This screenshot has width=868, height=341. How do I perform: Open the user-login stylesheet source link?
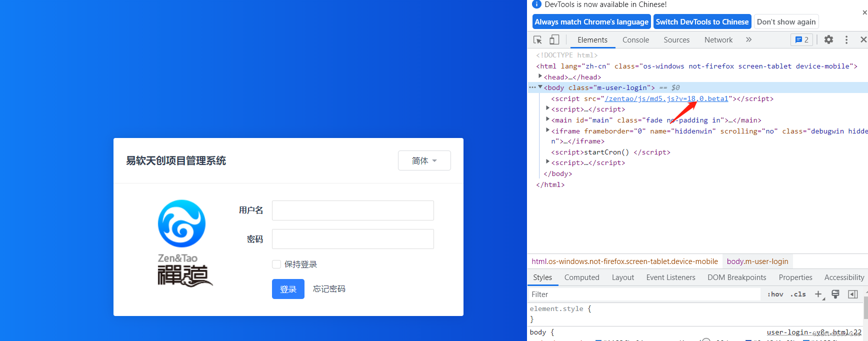click(814, 332)
